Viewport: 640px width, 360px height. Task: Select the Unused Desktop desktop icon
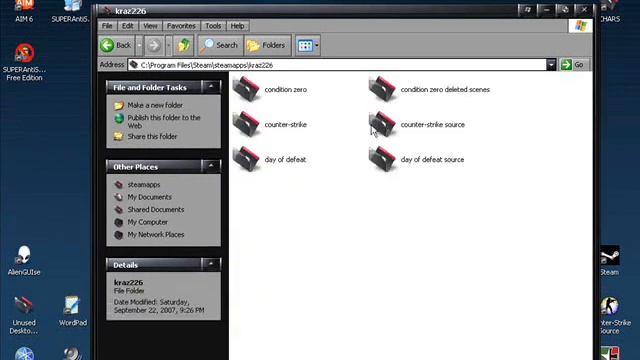(x=24, y=315)
